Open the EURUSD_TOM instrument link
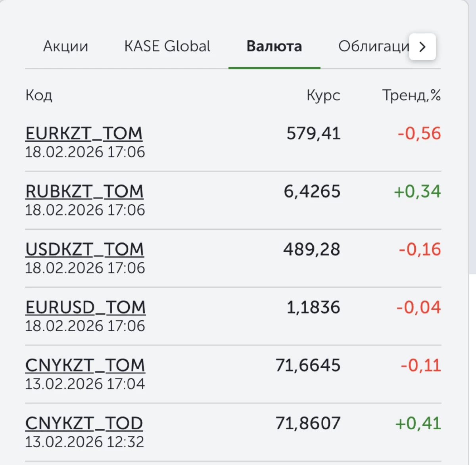This screenshot has height=465, width=476. (85, 307)
